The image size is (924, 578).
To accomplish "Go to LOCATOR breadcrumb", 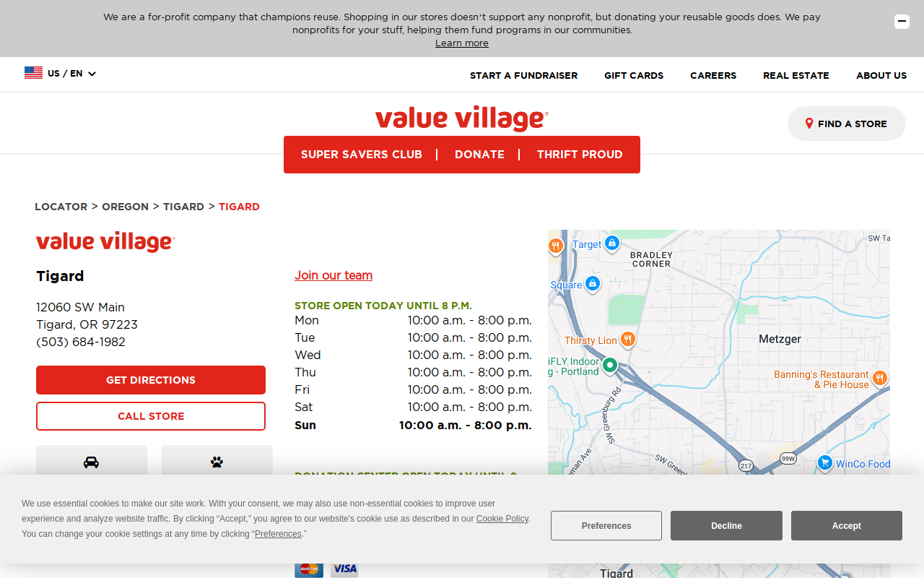I will click(x=61, y=207).
